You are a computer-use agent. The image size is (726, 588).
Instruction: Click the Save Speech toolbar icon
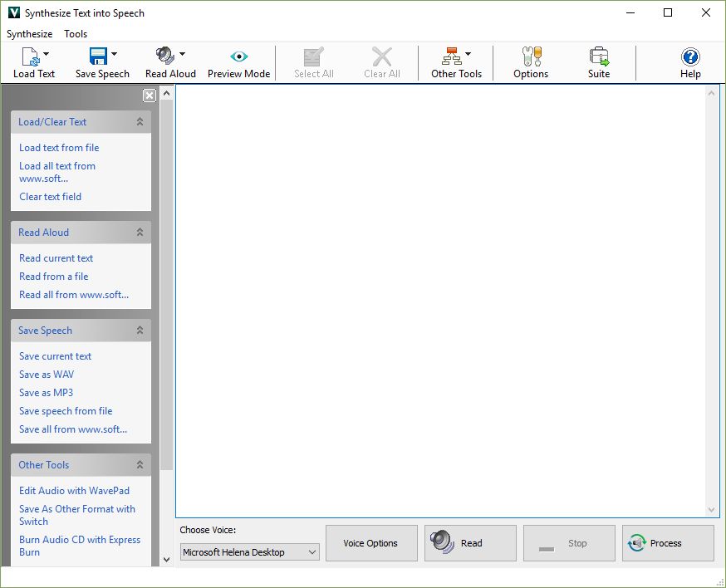[x=97, y=62]
